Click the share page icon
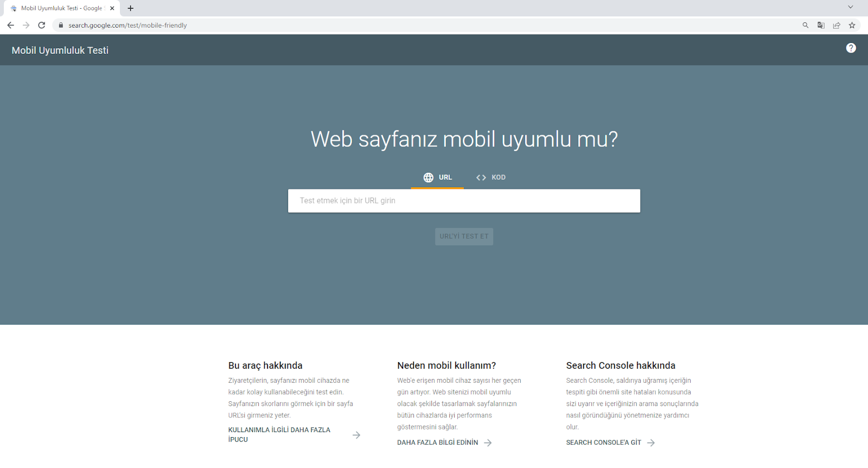 837,25
